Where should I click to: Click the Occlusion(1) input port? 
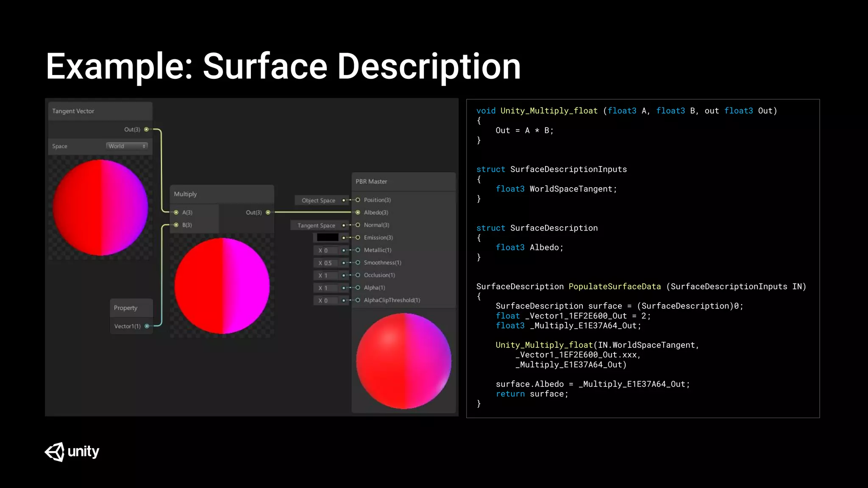click(358, 275)
